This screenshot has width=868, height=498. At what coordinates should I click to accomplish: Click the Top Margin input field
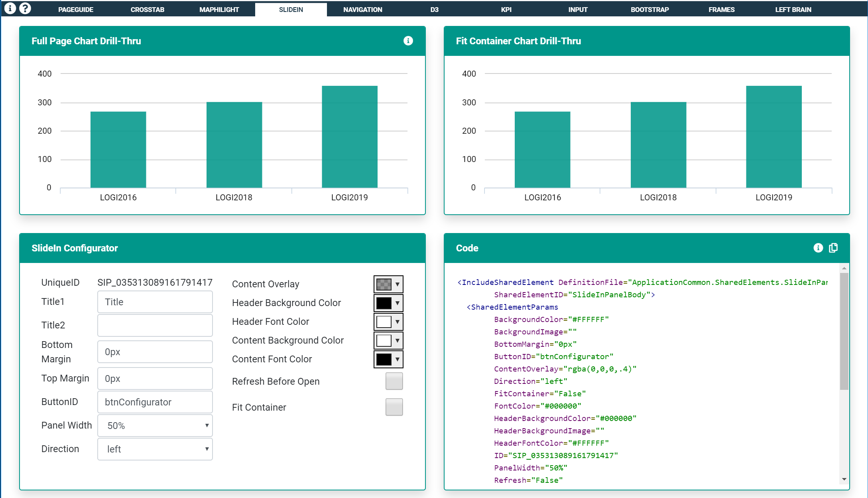[x=155, y=378]
